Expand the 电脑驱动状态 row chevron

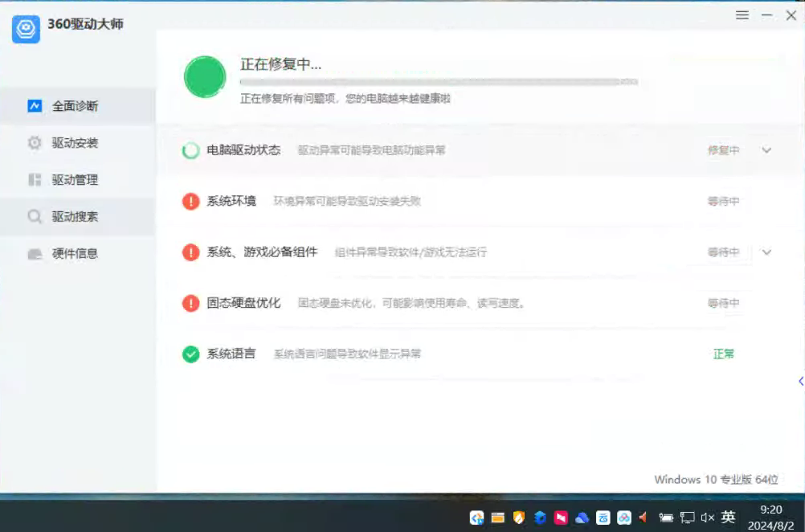[x=766, y=150]
